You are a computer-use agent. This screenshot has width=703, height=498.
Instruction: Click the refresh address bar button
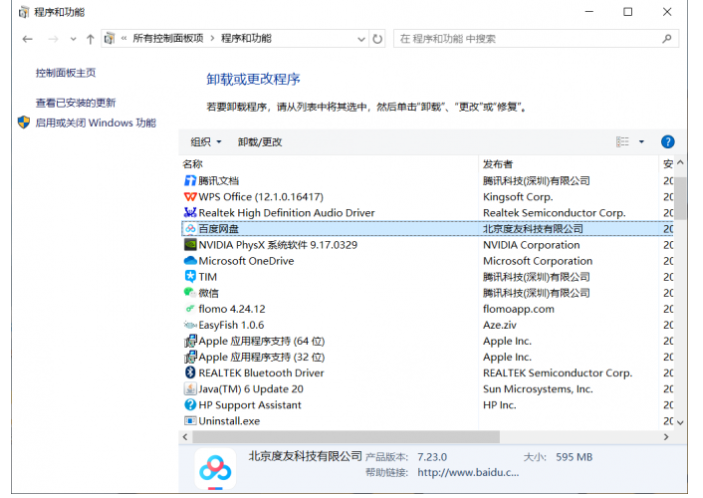(378, 39)
